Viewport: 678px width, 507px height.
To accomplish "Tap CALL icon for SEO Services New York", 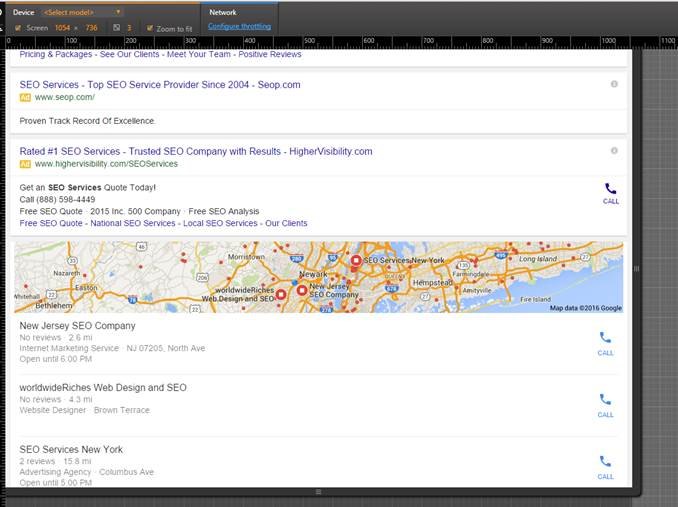I will click(605, 467).
